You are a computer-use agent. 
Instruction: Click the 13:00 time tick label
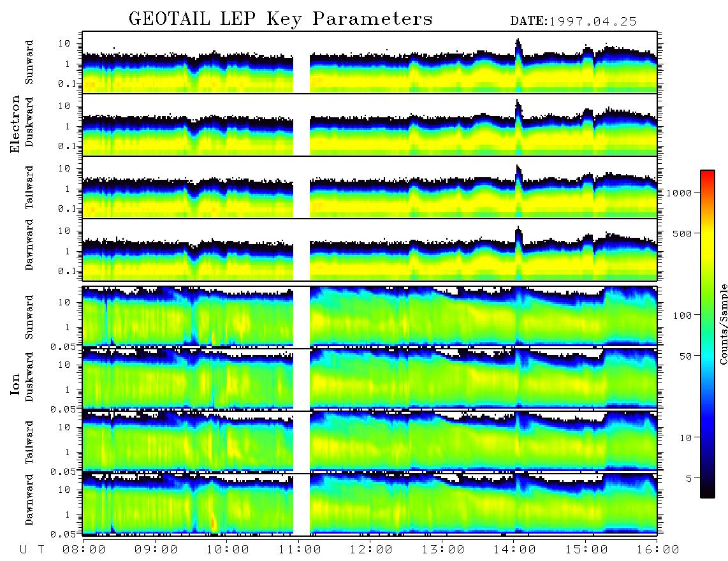(x=443, y=550)
